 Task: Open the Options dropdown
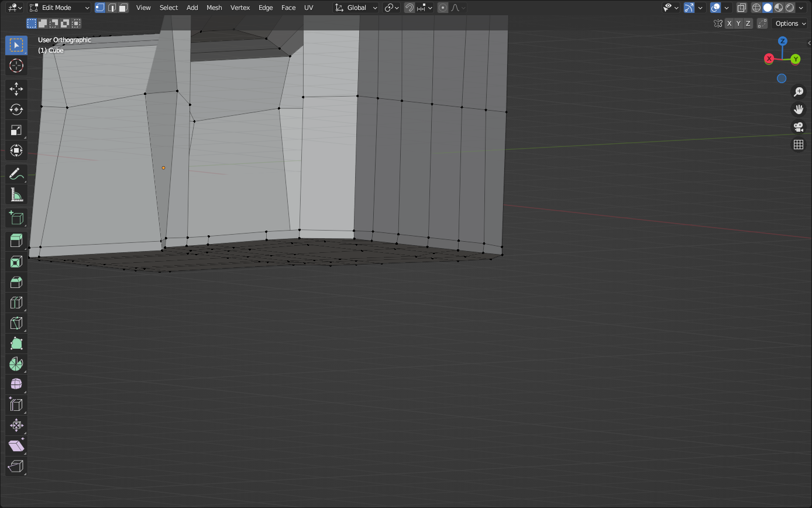(x=791, y=23)
